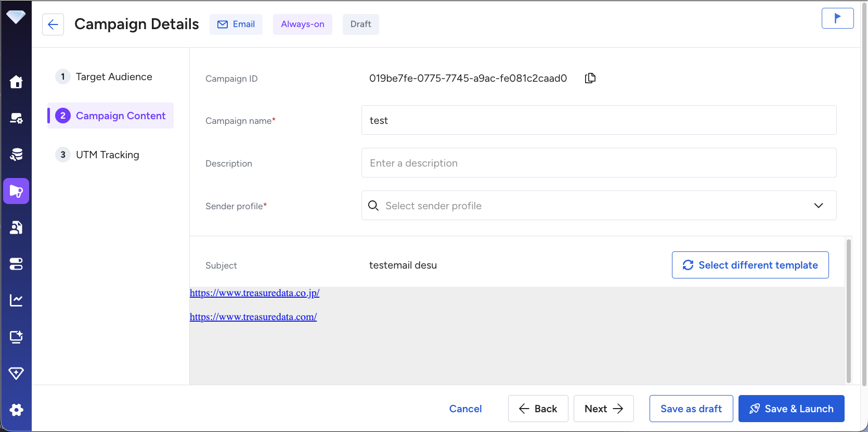Expand the Sender profile dropdown arrow

coord(818,206)
